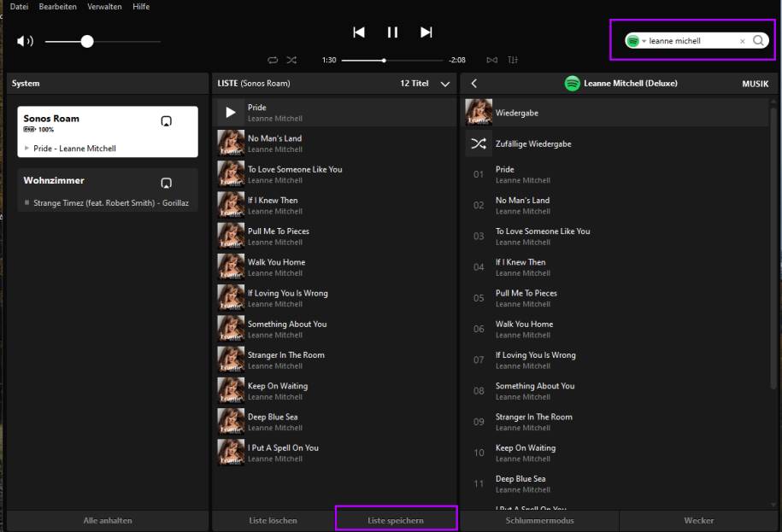Screen dimensions: 782x532
Task: Select album track 01 Pride
Action: click(616, 174)
